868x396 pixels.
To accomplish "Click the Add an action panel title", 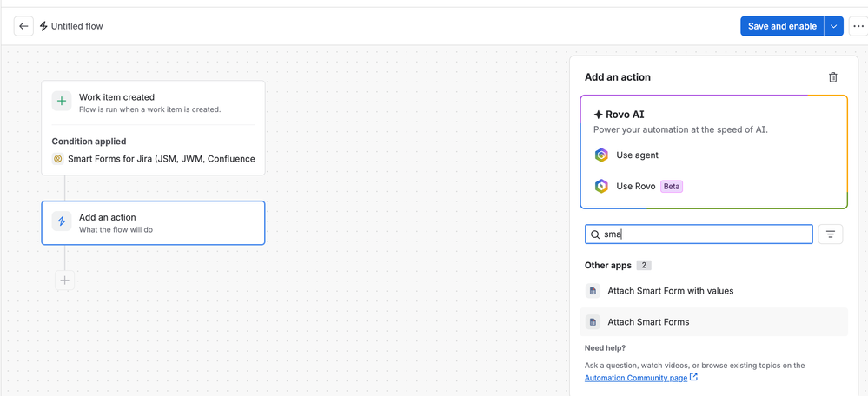I will point(618,77).
